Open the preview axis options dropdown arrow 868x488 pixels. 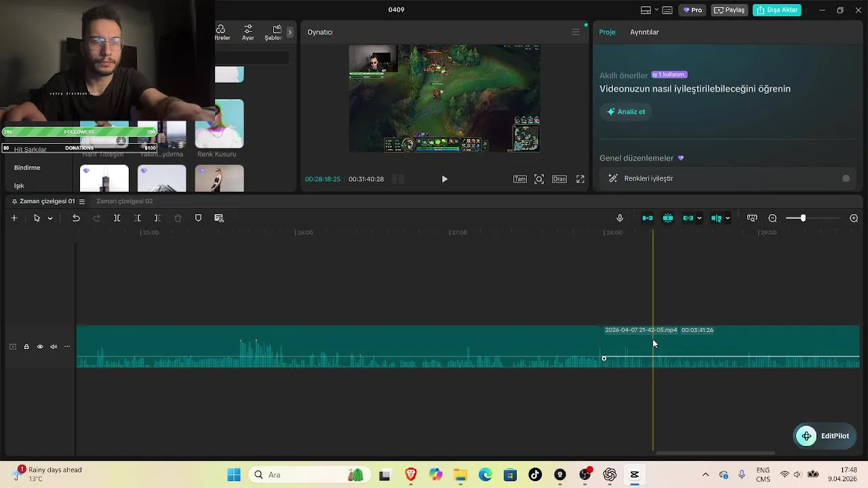(x=728, y=218)
